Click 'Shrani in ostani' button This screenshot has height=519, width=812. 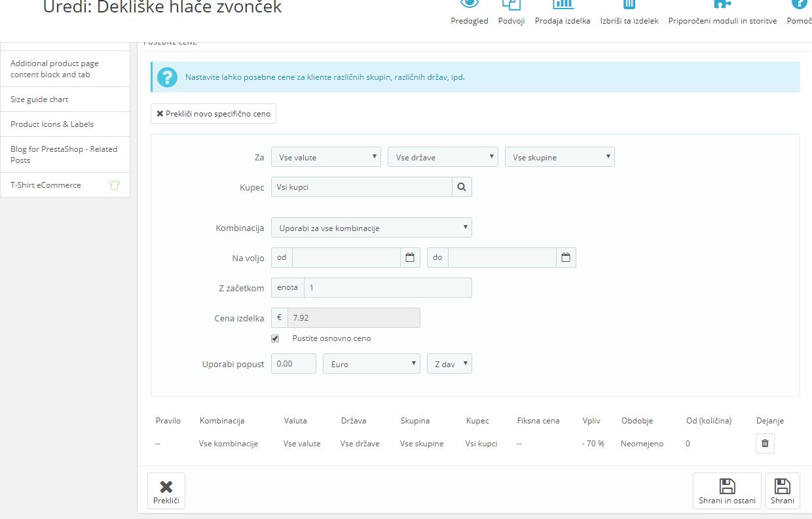coord(727,491)
